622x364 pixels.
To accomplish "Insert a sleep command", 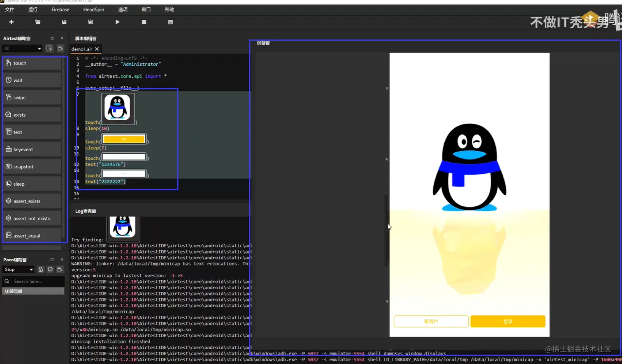I will click(x=32, y=184).
